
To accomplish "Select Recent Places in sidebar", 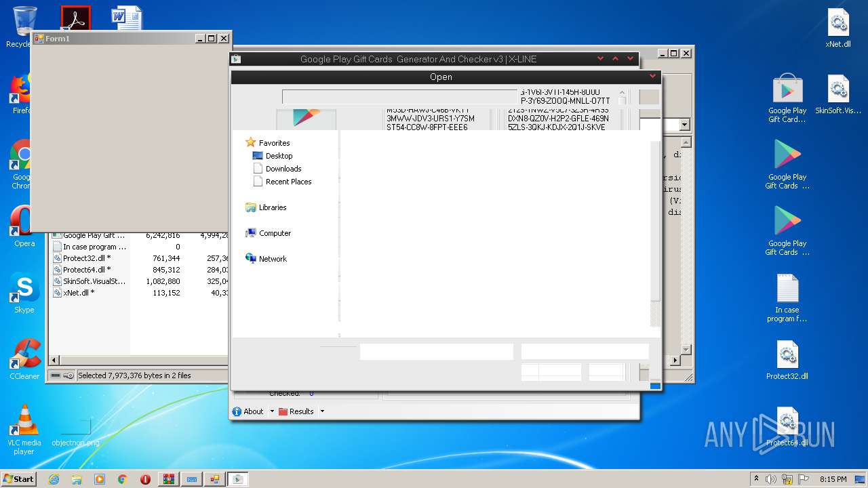I will click(x=282, y=182).
